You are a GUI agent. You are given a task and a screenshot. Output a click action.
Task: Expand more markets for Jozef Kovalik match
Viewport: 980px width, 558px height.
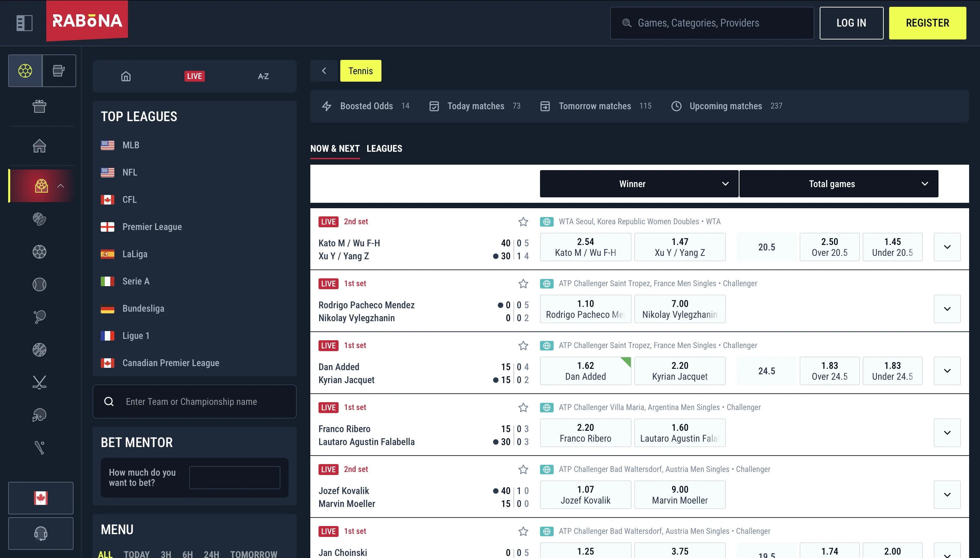[947, 495]
